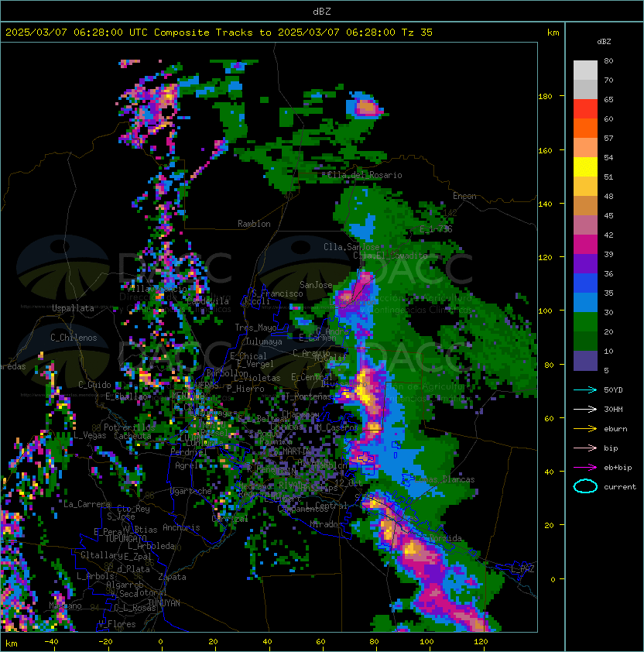Screen dimensions: 644x652
Task: Select the light gray swatch between 80 and 70 dBZ
Action: click(x=585, y=70)
